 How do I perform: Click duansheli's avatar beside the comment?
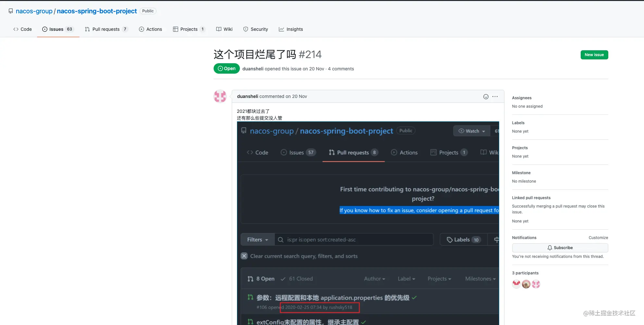(x=220, y=96)
